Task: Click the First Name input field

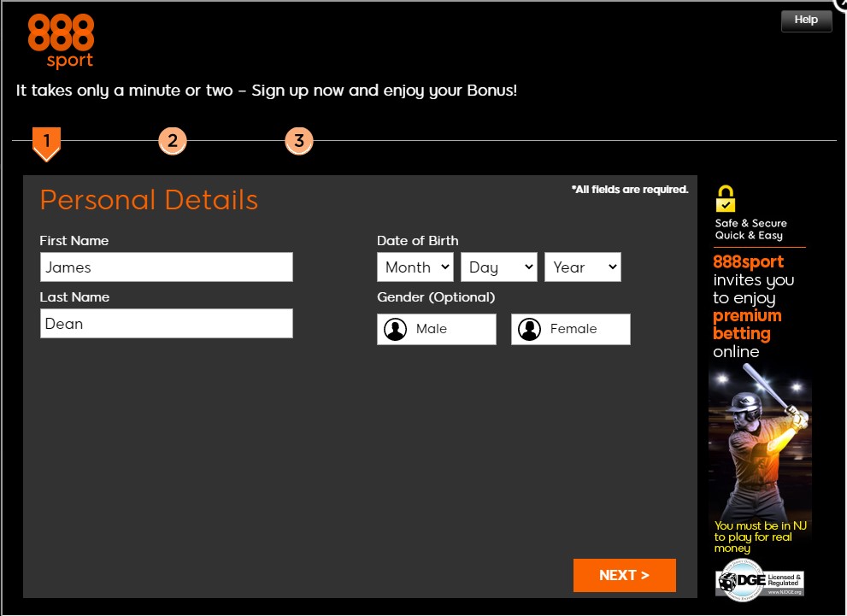Action: [x=167, y=267]
